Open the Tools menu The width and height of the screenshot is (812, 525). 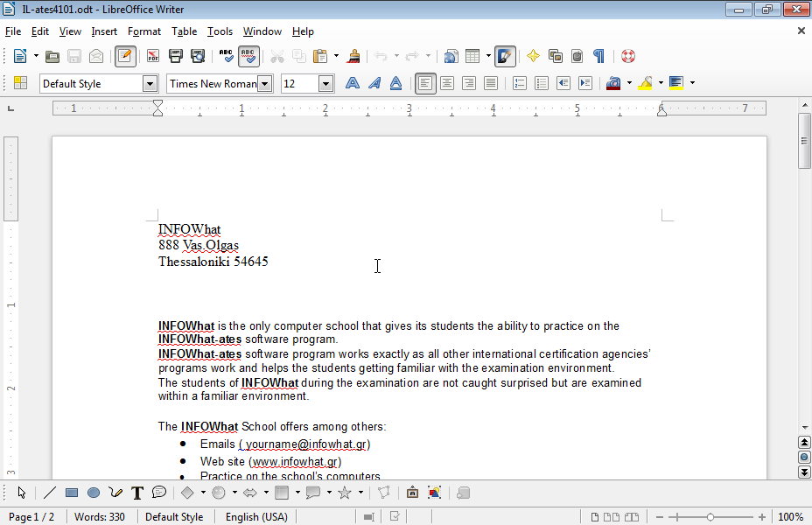click(x=220, y=31)
